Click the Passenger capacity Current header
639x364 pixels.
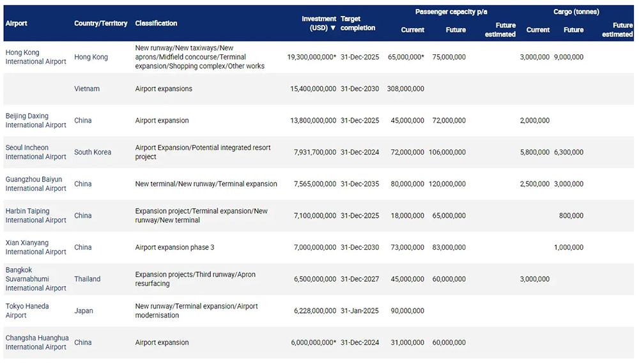412,30
